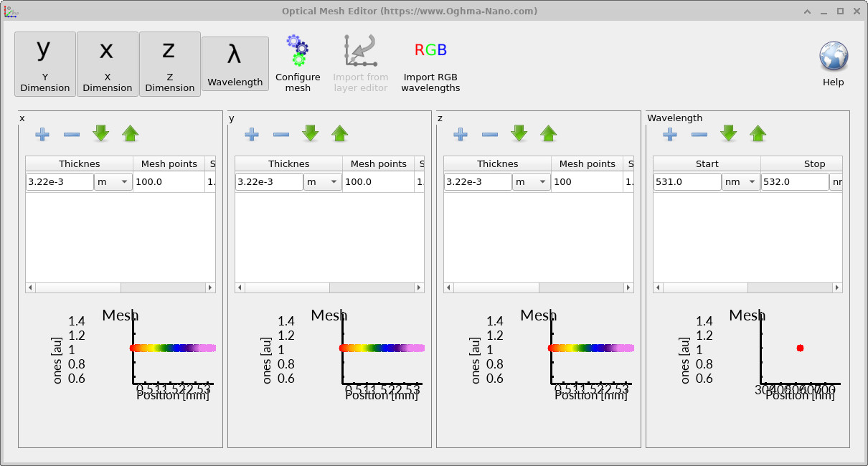This screenshot has height=466, width=868.
Task: Move the z mesh layer down
Action: [519, 133]
